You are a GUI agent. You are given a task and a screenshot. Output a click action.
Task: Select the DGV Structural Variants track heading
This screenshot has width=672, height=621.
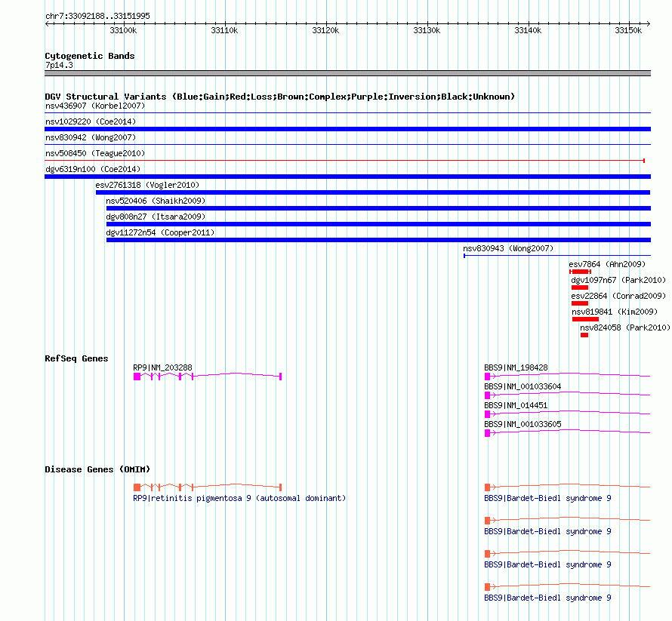[x=280, y=97]
